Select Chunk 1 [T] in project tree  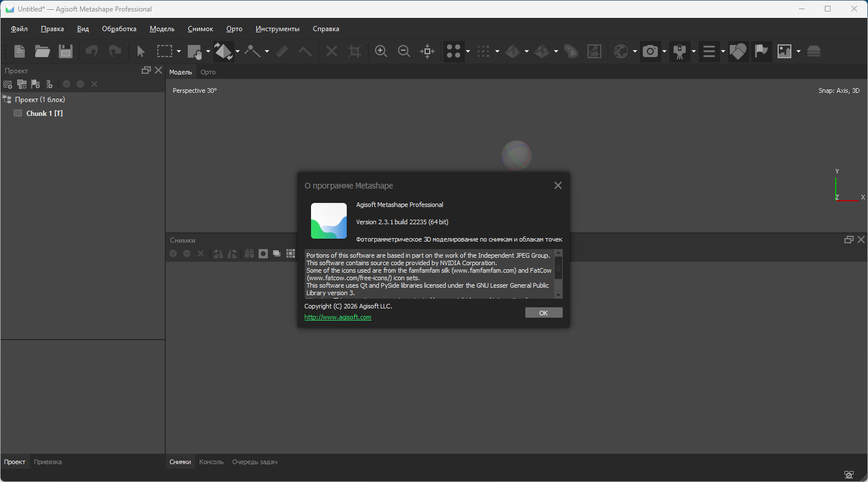(x=44, y=114)
